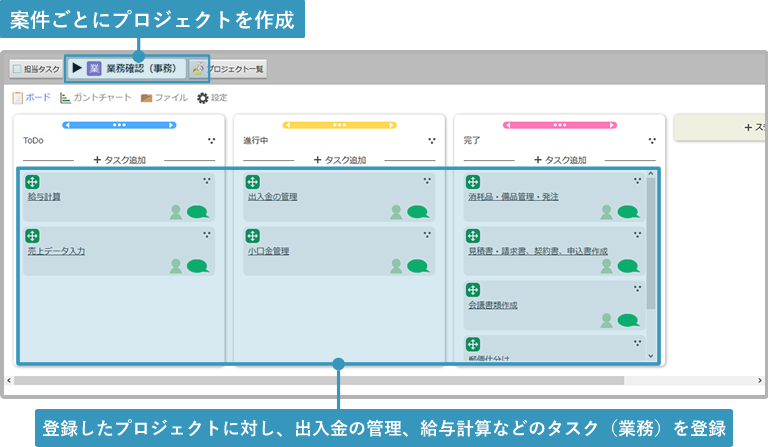Switch to the ガントチャート view
The image size is (768, 447).
click(96, 97)
